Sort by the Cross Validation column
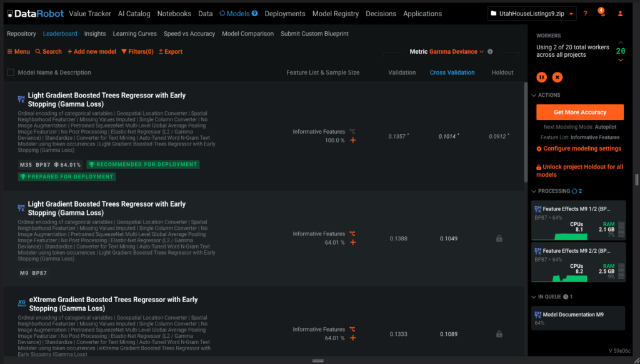Viewport: 640px width, 364px height. click(x=452, y=72)
